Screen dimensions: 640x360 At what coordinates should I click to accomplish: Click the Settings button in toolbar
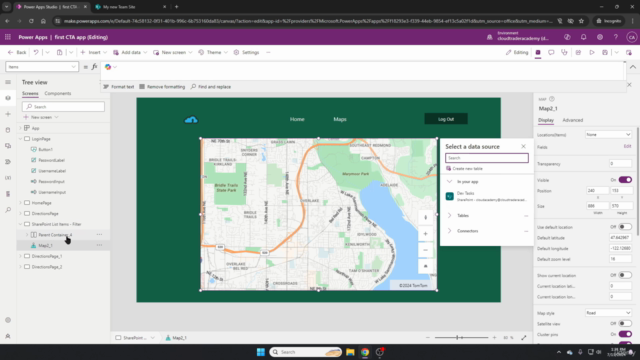pyautogui.click(x=247, y=52)
